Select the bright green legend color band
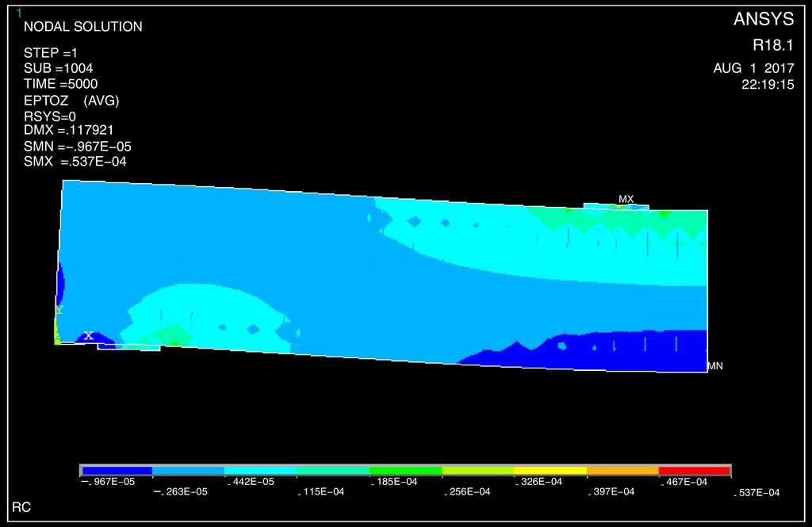The width and height of the screenshot is (812, 527). (405, 471)
